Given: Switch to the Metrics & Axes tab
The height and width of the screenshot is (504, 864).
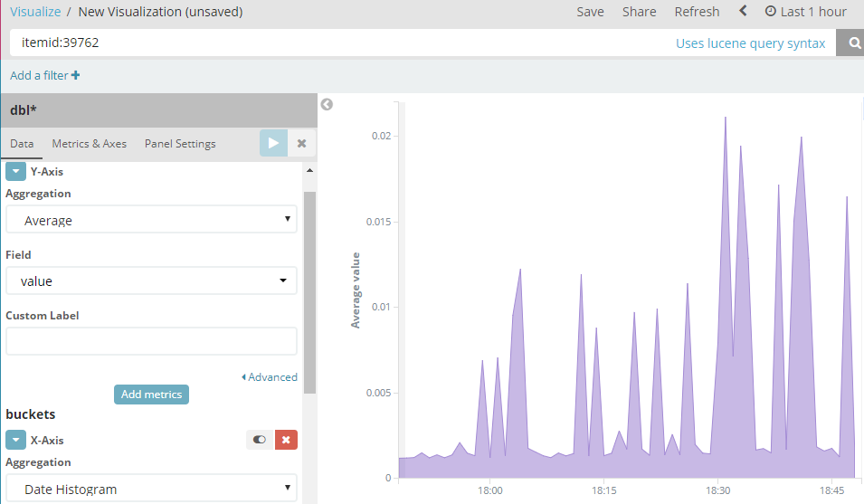Looking at the screenshot, I should tap(90, 144).
